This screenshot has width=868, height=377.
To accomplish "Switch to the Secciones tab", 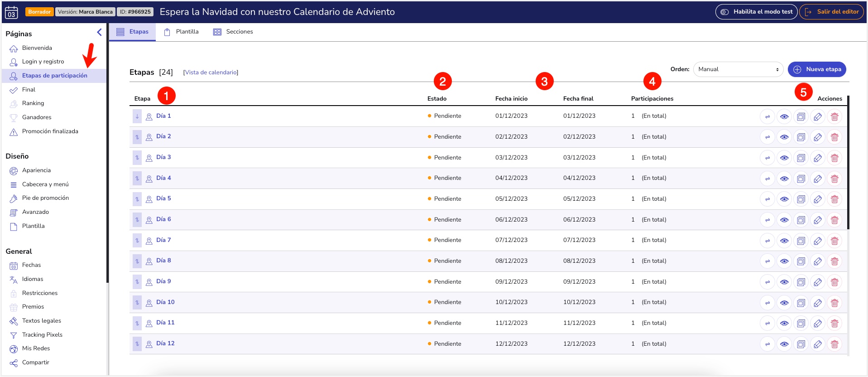I will tap(233, 32).
